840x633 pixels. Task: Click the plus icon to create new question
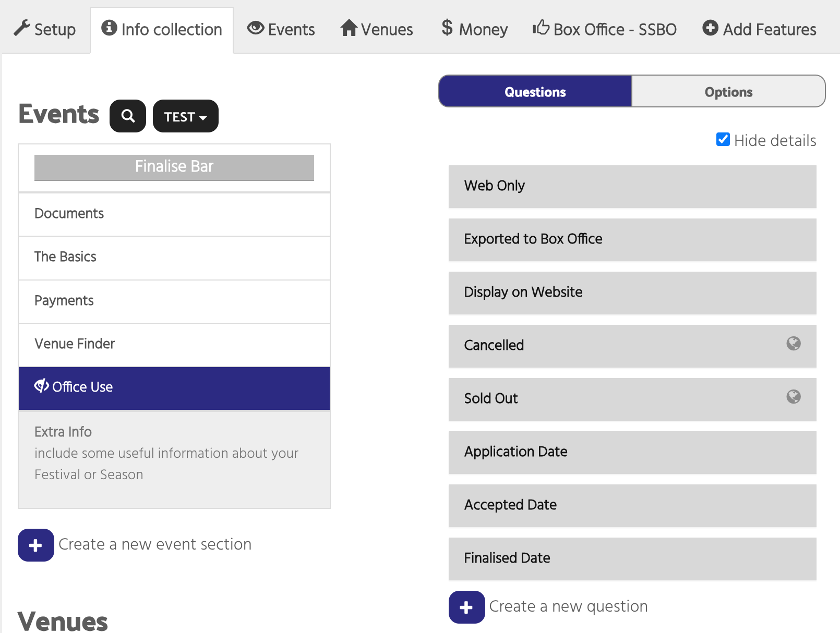pos(467,607)
